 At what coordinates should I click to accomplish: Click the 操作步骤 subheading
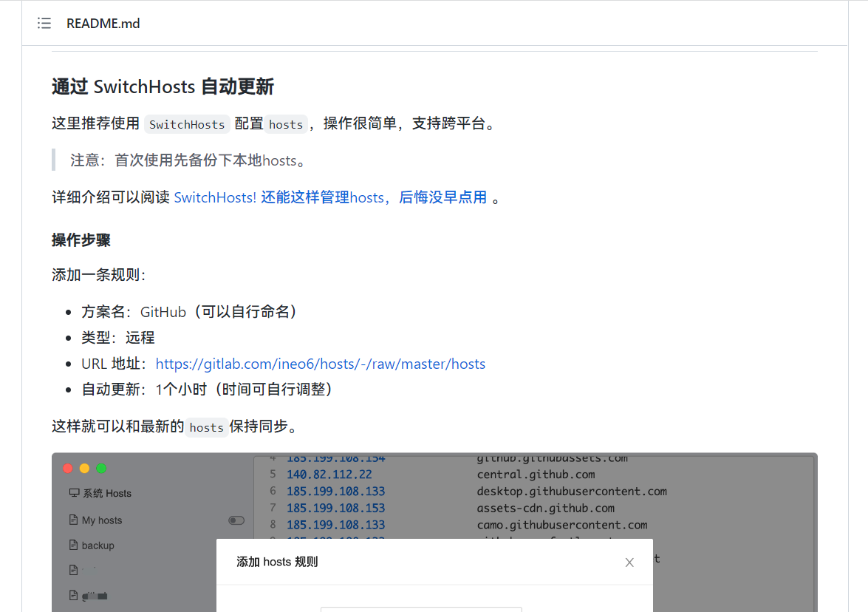click(81, 239)
